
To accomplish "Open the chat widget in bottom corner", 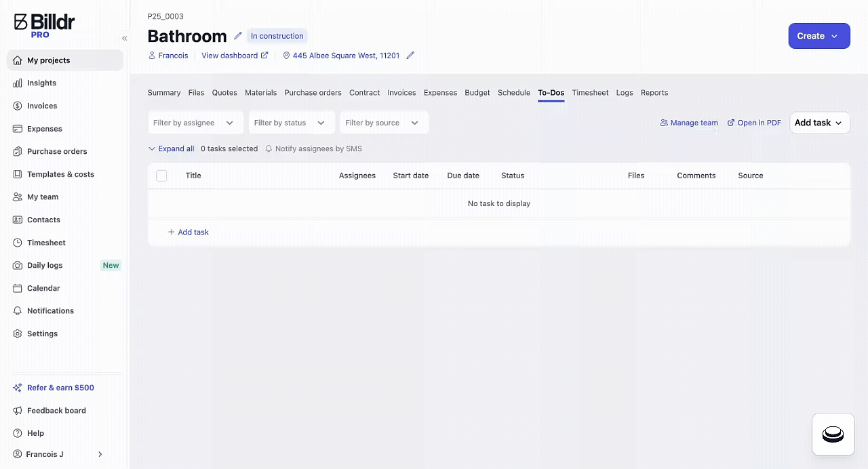I will (833, 434).
